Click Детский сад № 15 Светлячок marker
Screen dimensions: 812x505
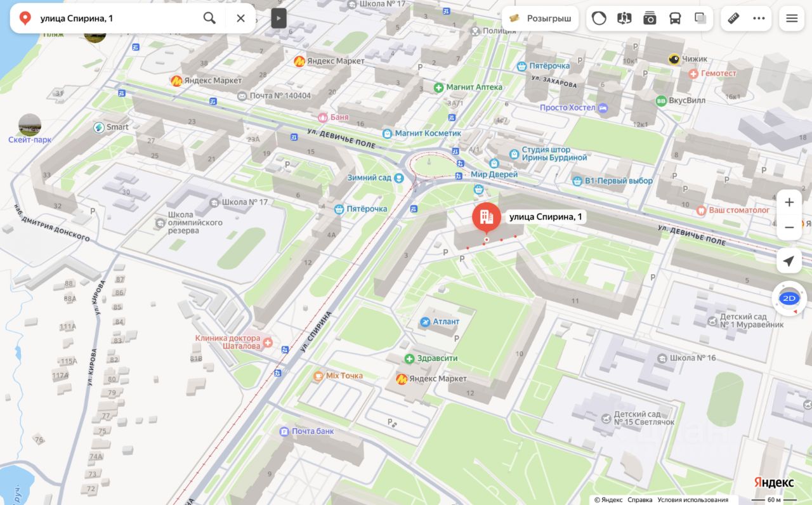coord(606,419)
